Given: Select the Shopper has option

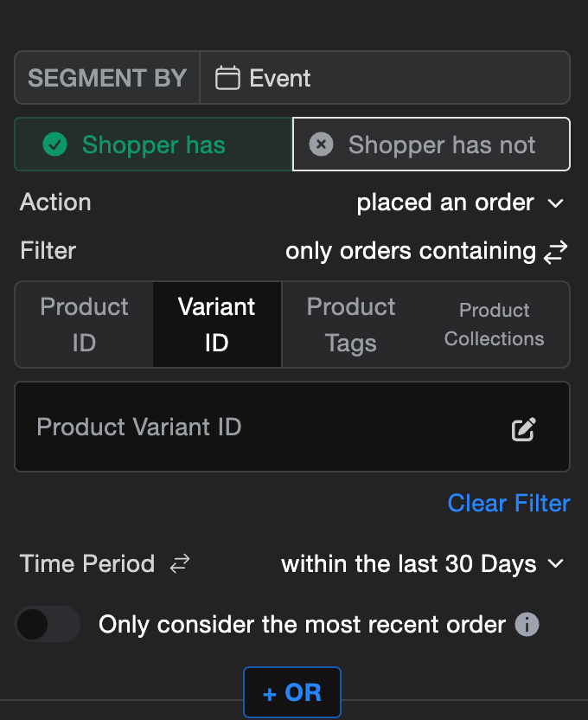Looking at the screenshot, I should tap(153, 145).
